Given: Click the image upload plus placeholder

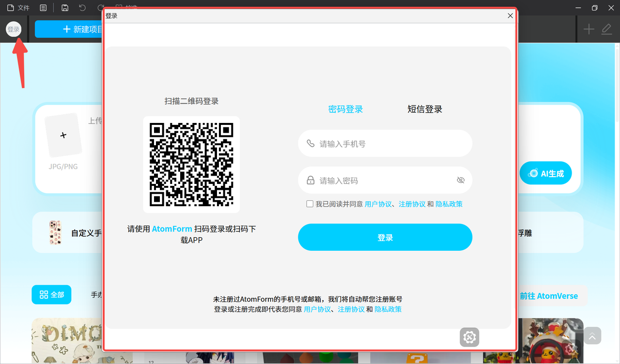Looking at the screenshot, I should 63,136.
